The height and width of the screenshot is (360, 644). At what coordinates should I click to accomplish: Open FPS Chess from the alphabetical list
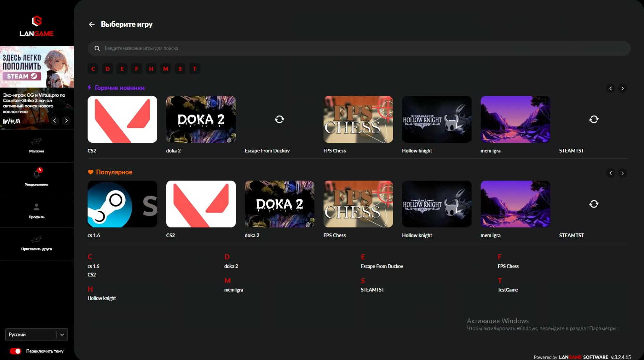(508, 267)
